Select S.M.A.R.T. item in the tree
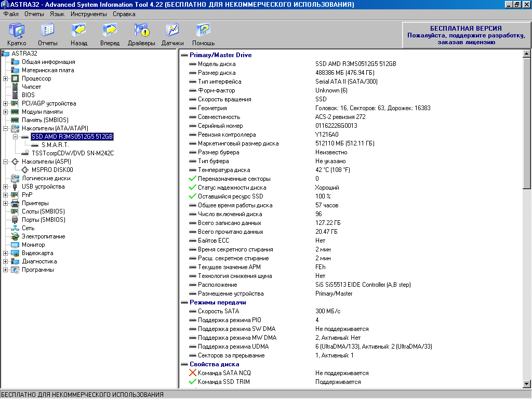This screenshot has height=399, width=532. pos(55,145)
